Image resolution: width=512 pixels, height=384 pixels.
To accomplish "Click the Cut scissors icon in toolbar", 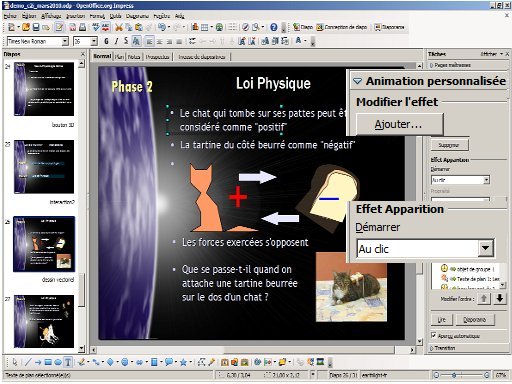I will click(x=119, y=27).
